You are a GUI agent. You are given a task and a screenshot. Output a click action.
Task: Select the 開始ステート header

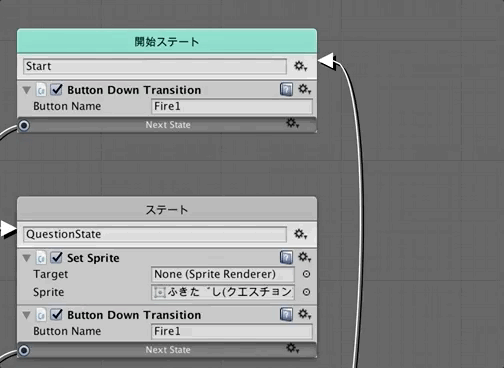(167, 41)
